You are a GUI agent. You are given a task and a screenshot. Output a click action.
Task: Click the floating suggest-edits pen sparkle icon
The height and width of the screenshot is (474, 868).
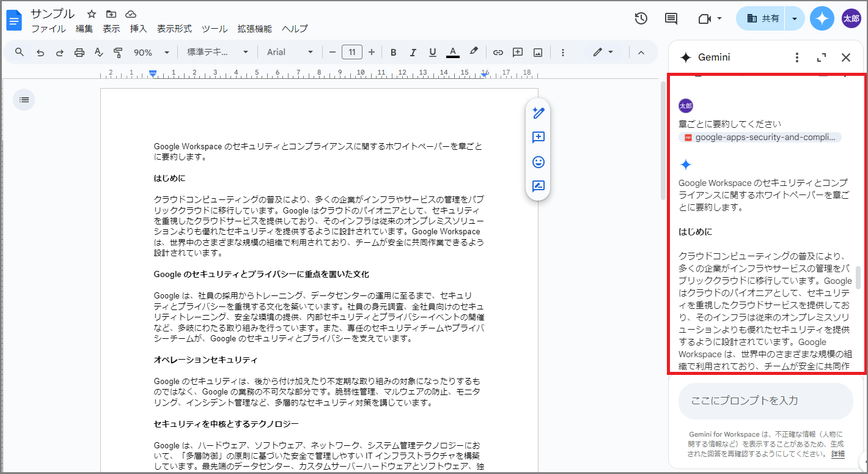tap(538, 113)
